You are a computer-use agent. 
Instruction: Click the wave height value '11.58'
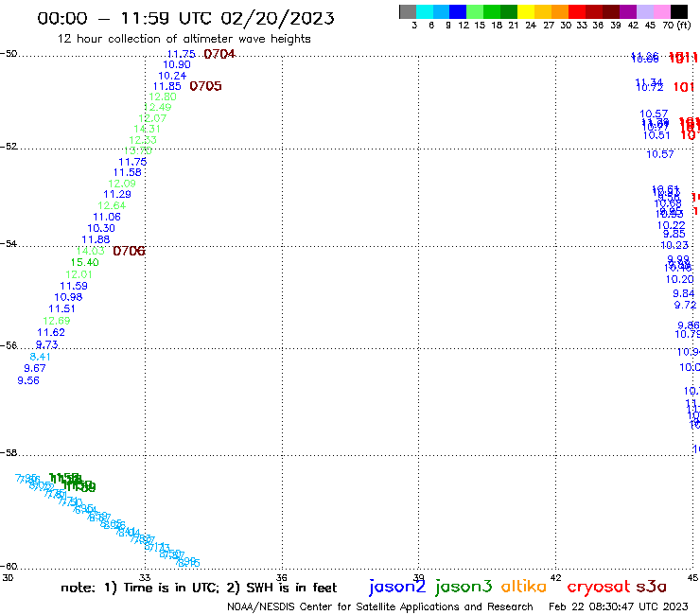tap(128, 172)
